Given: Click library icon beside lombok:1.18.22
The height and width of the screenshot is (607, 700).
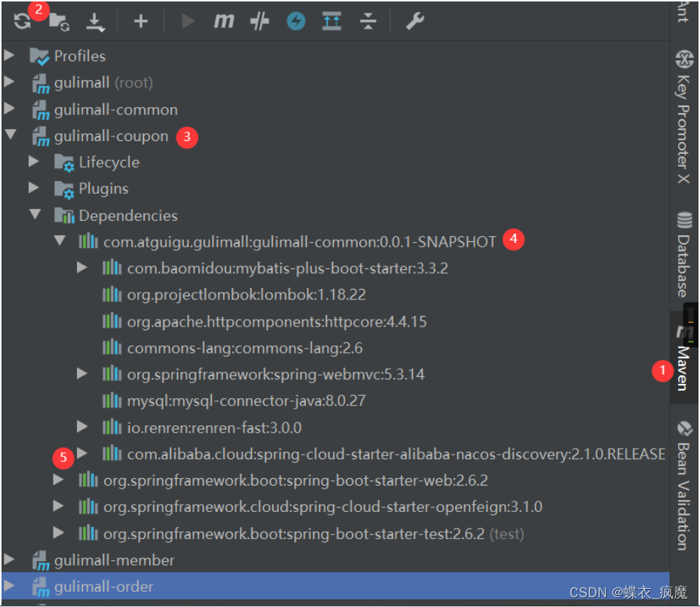Looking at the screenshot, I should [x=112, y=294].
